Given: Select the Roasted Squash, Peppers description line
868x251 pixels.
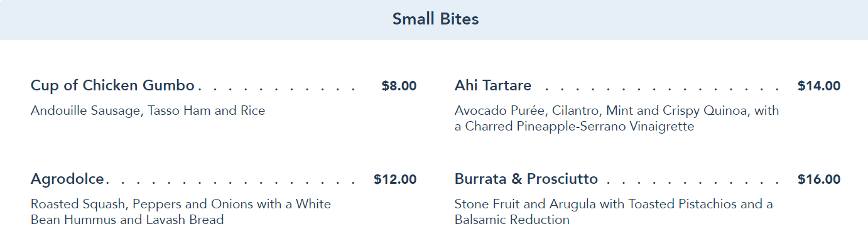Looking at the screenshot, I should [180, 205].
